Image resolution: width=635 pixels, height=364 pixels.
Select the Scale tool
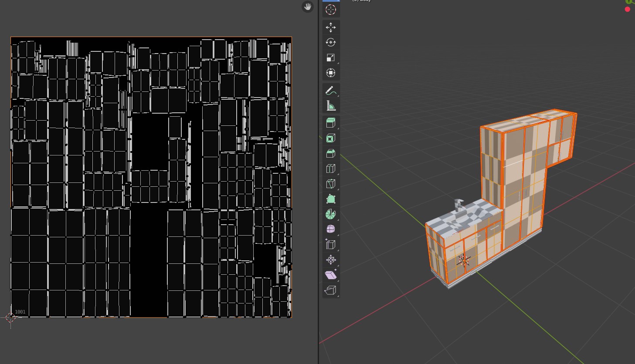(x=331, y=57)
